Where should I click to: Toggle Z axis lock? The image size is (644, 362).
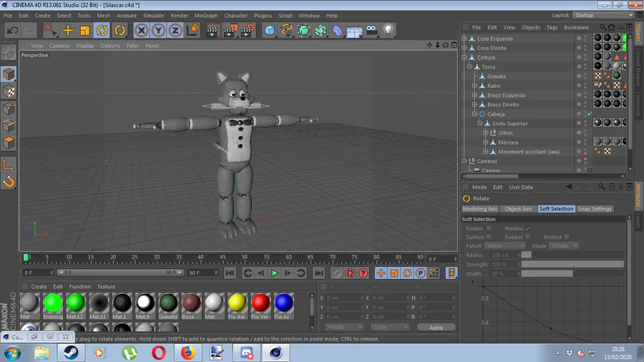175,30
